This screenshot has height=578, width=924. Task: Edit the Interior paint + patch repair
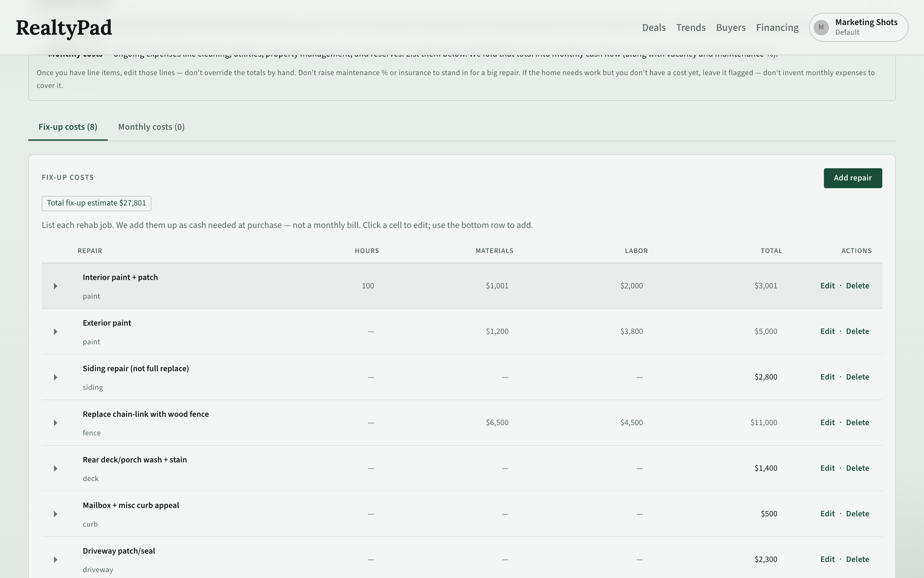tap(827, 286)
